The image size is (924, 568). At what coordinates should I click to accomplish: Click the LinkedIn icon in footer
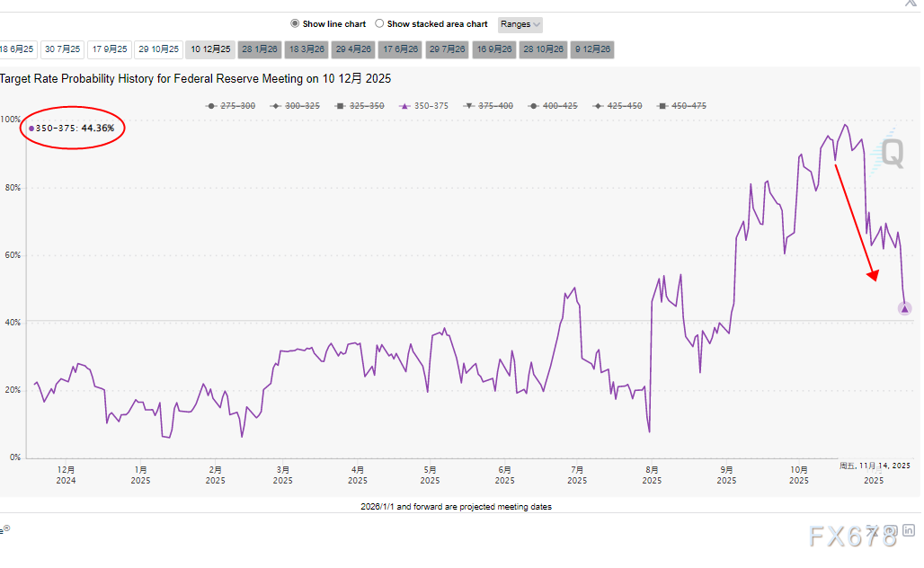(908, 531)
